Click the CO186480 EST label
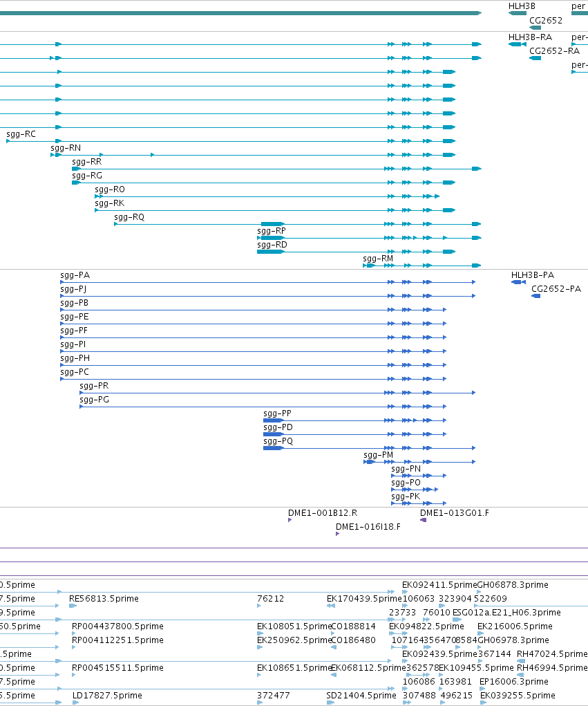Screen dimensions: 588x706 [x=353, y=640]
